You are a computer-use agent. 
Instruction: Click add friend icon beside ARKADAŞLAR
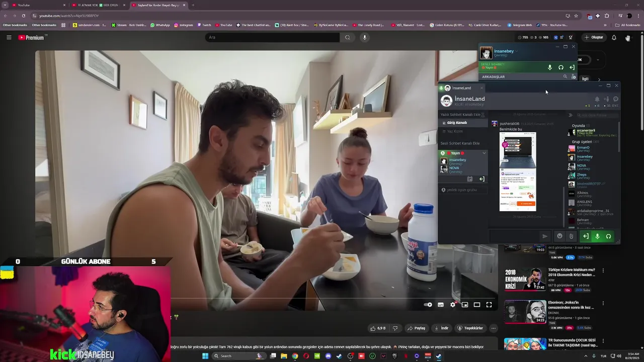coord(574,76)
